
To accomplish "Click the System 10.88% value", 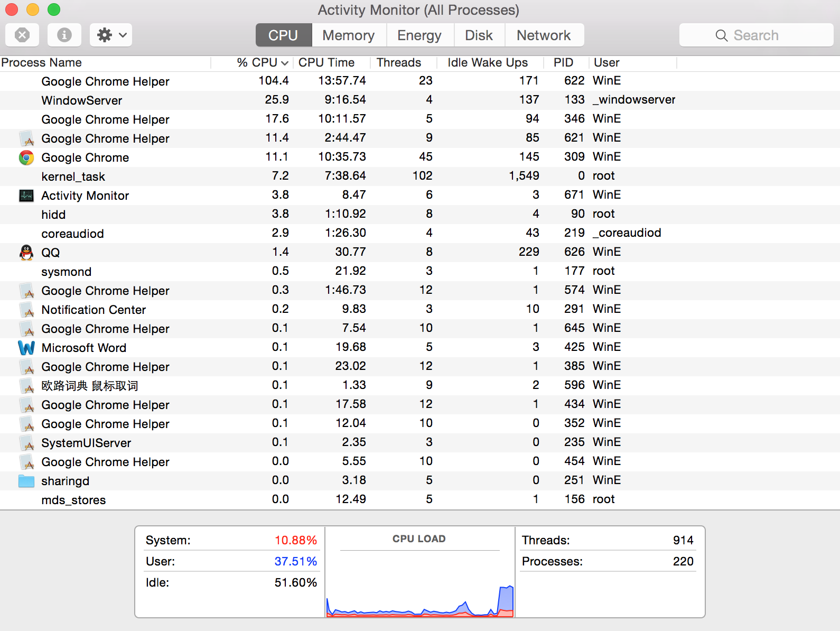I will 296,541.
